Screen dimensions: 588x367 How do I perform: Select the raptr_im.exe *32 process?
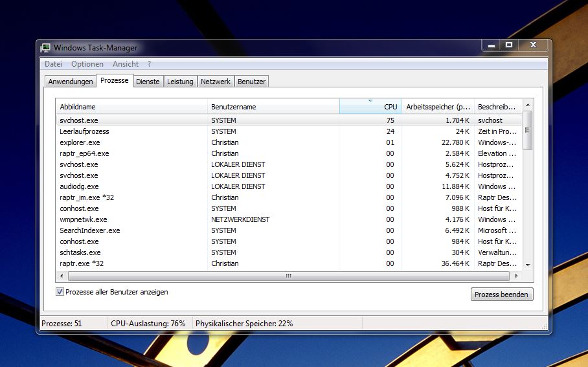point(288,197)
